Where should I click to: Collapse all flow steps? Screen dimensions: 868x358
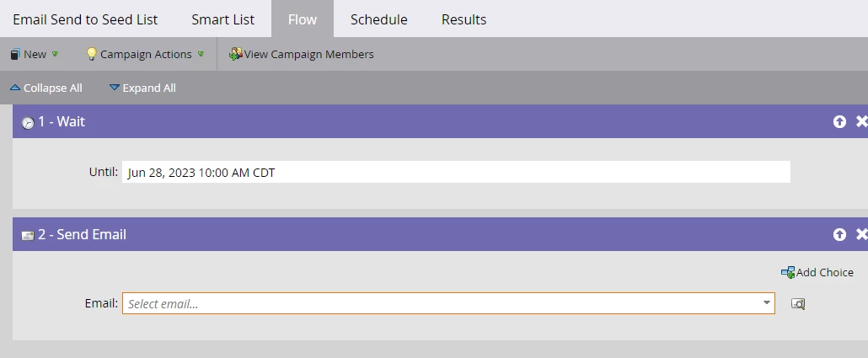(x=46, y=88)
